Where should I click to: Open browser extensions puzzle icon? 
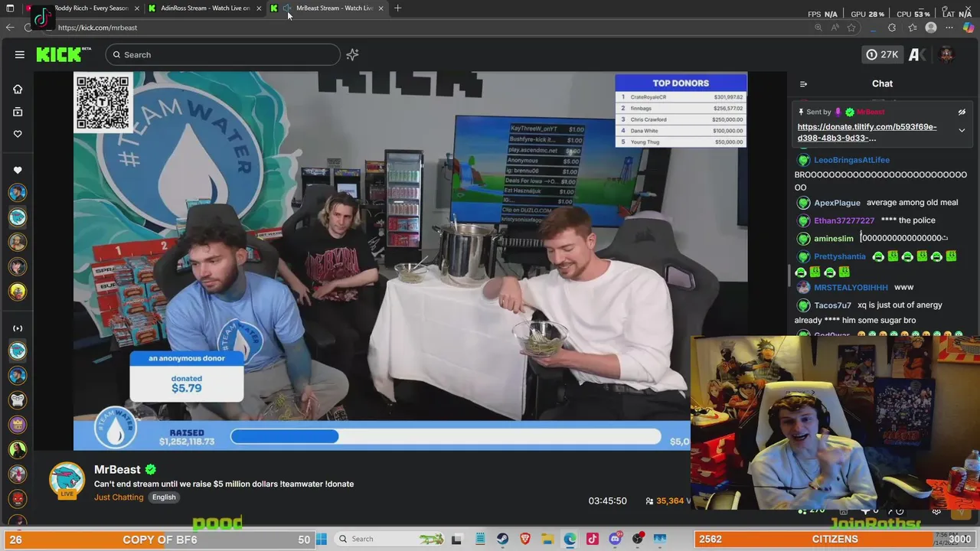892,28
